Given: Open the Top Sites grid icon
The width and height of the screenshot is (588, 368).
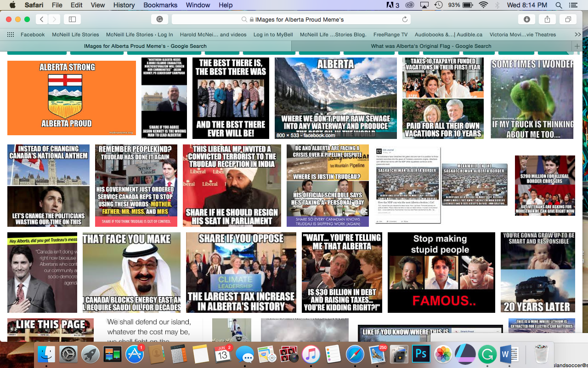Looking at the screenshot, I should (11, 34).
